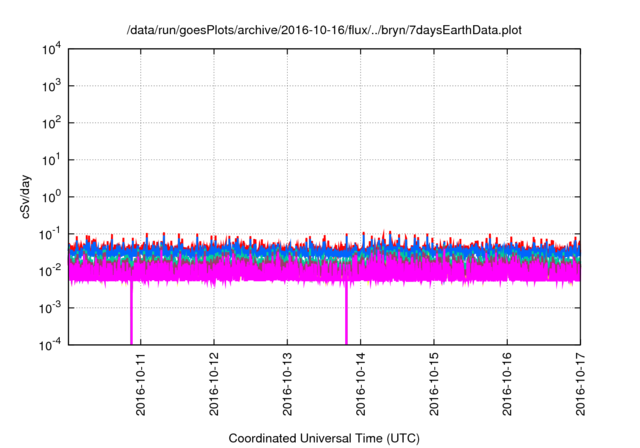This screenshot has height=448, width=640.
Task: Click the 10^-1 y-axis tick label
Action: 50,235
